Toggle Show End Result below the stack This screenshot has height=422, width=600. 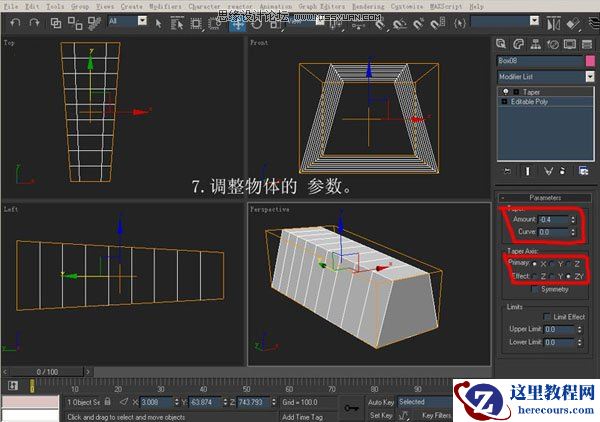click(527, 171)
